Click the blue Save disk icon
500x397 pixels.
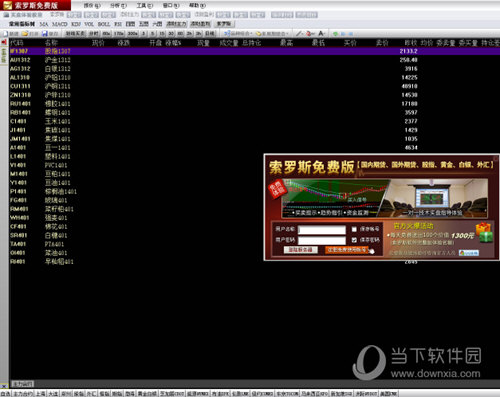(x=45, y=34)
